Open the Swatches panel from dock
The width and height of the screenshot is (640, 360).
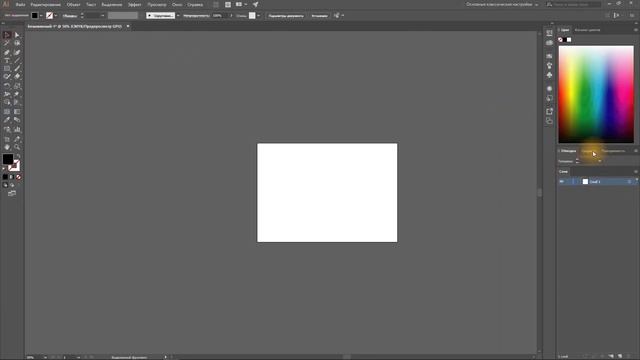(x=549, y=56)
